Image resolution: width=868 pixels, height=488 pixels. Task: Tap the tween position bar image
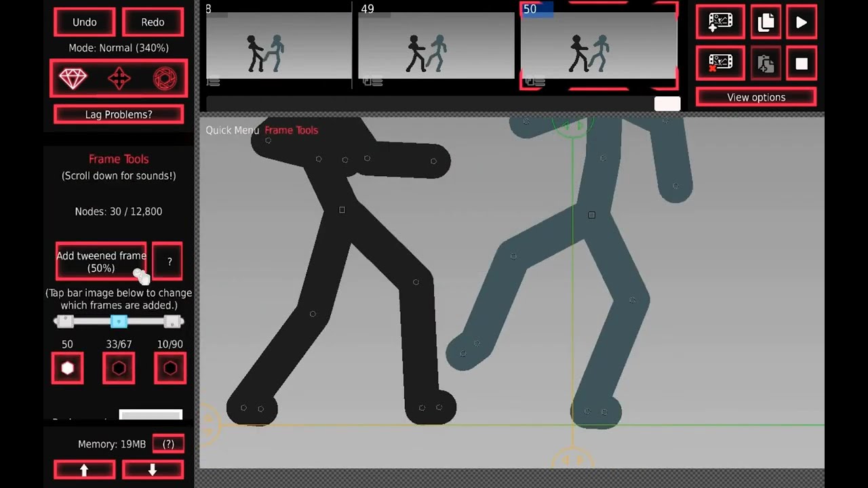pos(119,322)
